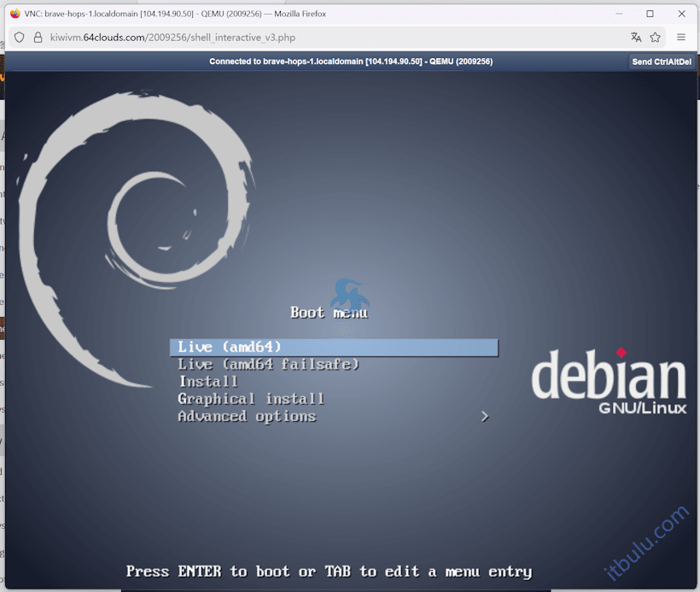Choose the Graphical install option
This screenshot has height=592, width=700.
coord(250,399)
